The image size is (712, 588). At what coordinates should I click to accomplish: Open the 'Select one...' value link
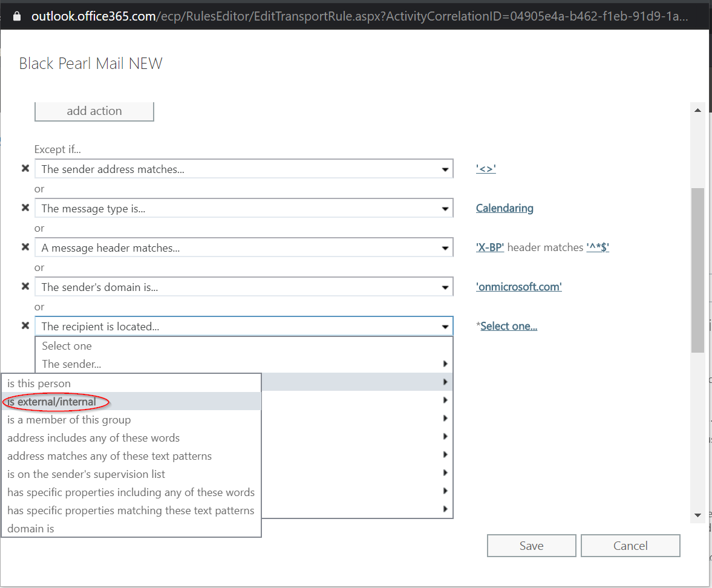pyautogui.click(x=509, y=326)
